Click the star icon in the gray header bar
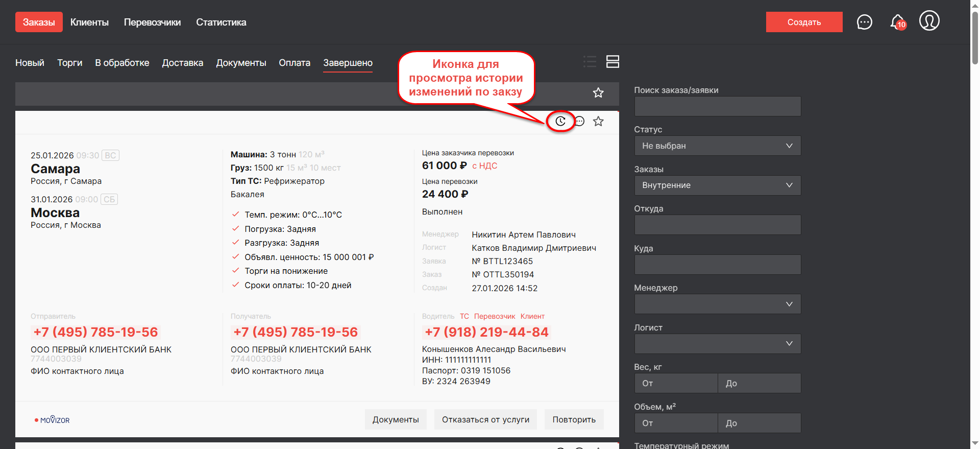Viewport: 980px width, 449px height. [x=598, y=92]
